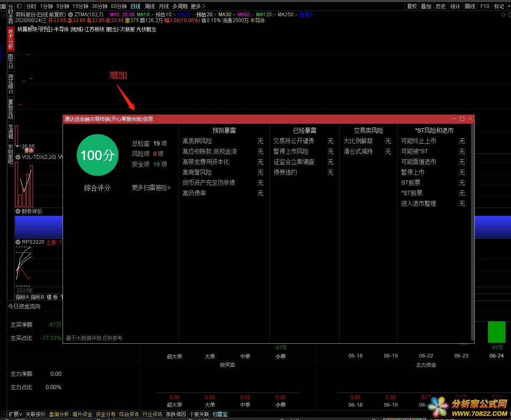This screenshot has height=420, width=511.
Task: Click the dialog's vertical scrollbar
Action: coord(473,232)
